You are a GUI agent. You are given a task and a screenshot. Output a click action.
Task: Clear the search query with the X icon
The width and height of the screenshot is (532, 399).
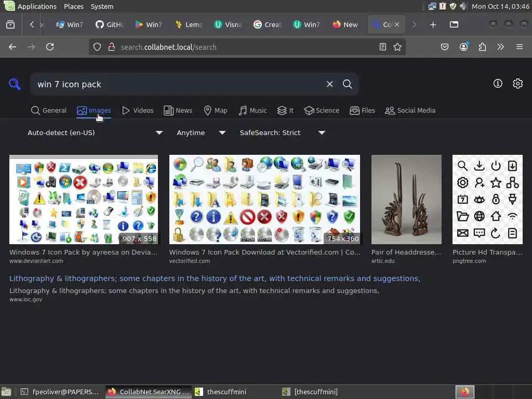[329, 84]
